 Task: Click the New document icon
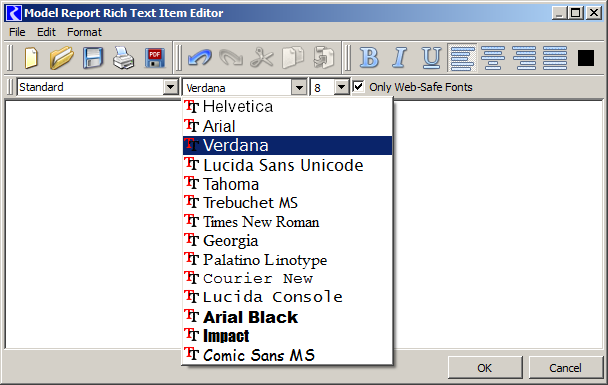coord(31,58)
